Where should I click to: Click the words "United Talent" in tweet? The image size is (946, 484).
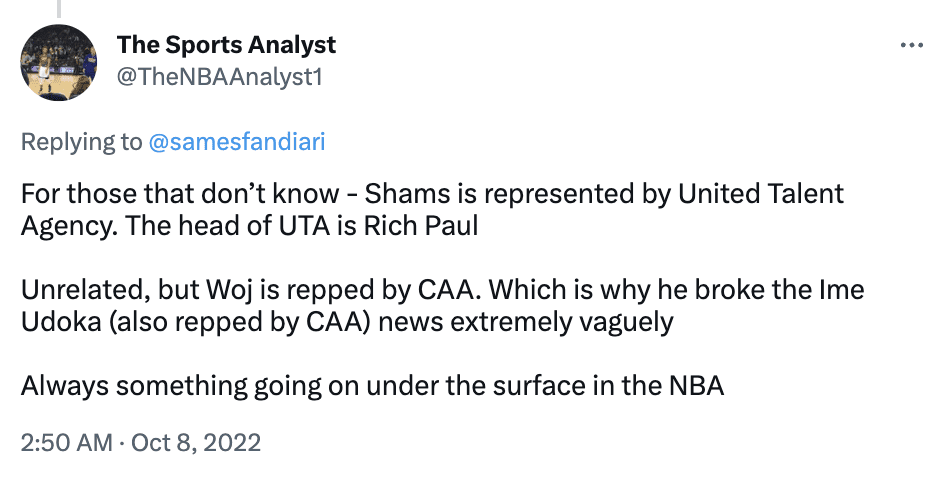(761, 194)
